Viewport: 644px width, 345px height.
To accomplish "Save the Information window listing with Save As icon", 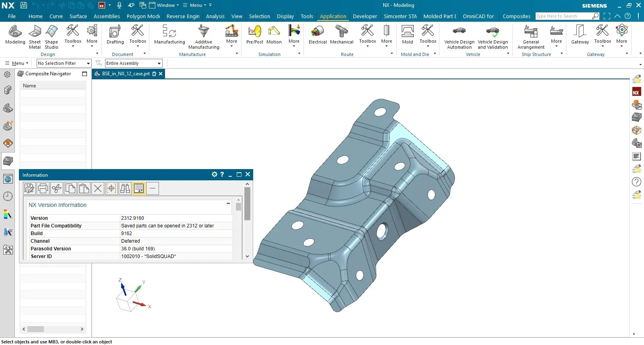I will [x=29, y=188].
